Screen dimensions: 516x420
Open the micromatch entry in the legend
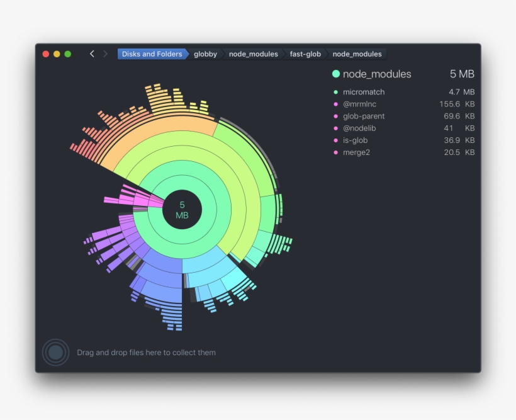coord(364,92)
